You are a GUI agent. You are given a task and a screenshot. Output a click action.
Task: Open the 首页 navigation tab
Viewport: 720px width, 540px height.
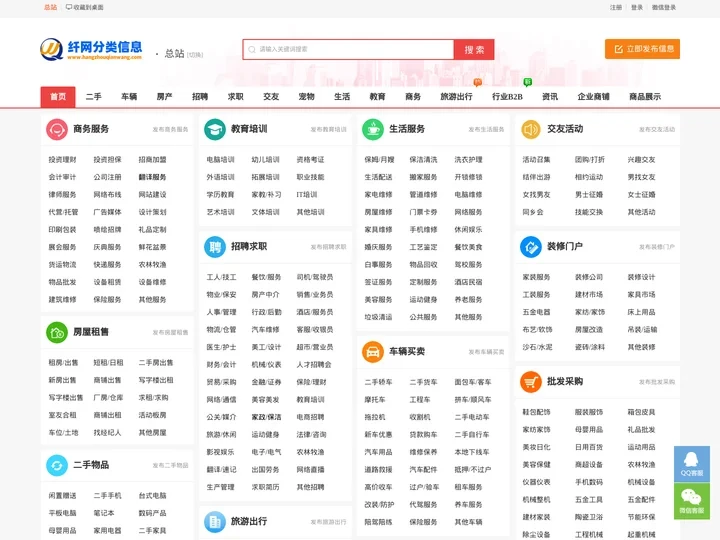pos(58,97)
